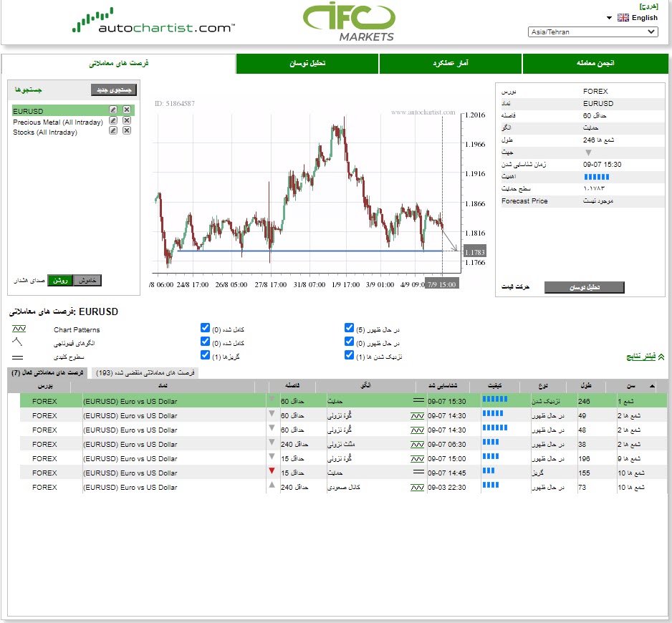Click the up arrow in 09-03 22:30 row
This screenshot has height=623, width=672.
272,485
